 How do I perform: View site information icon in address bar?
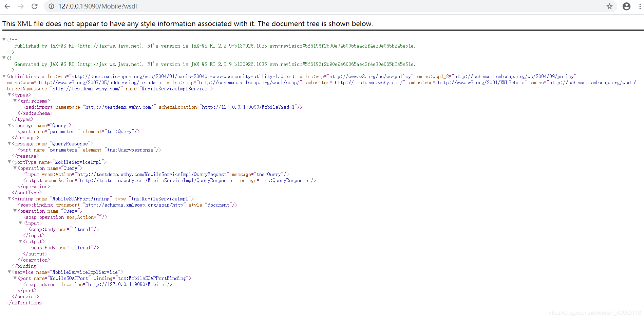point(51,6)
